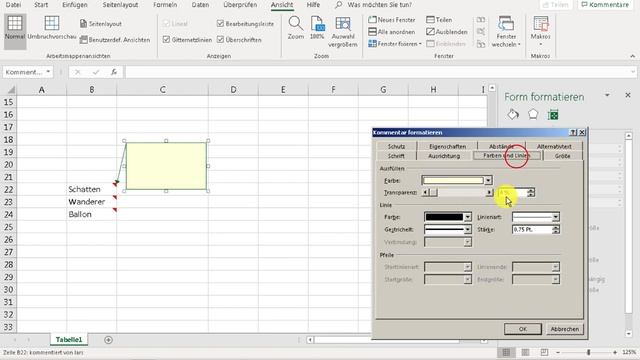Open Form formatieren pane options arrow

[x=607, y=95]
